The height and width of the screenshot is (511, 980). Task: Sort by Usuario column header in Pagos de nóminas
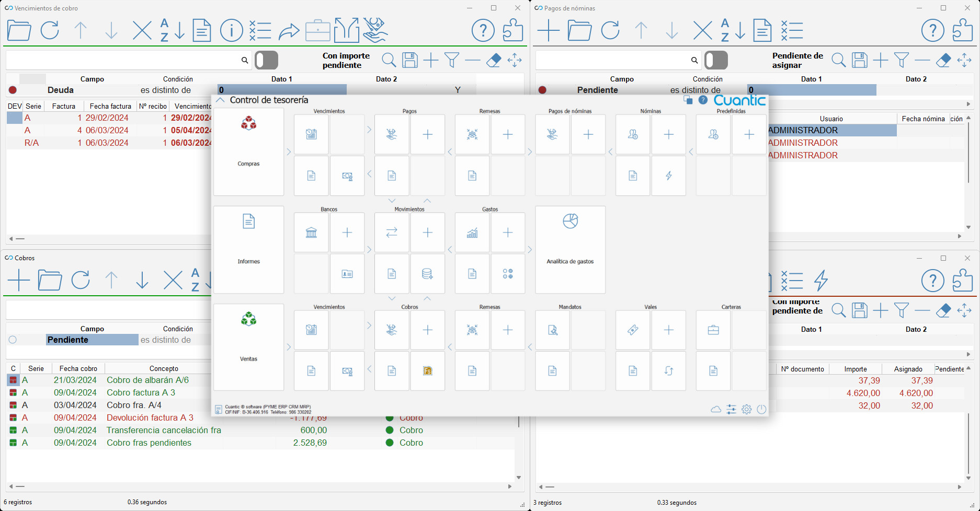point(831,119)
